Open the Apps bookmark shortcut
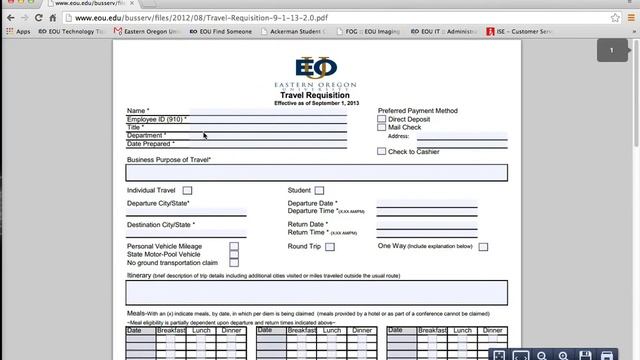Viewport: 640px width, 360px height. coord(18,31)
